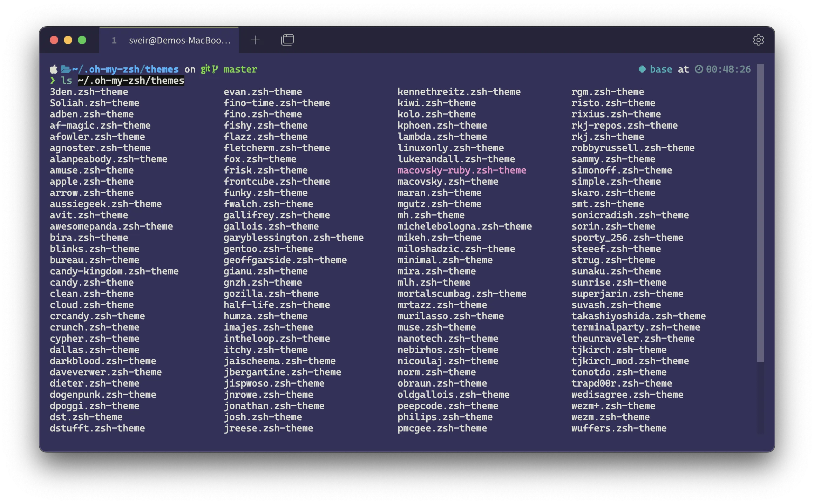Click half-life.zsh-theme file name
This screenshot has height=504, width=814.
277,305
